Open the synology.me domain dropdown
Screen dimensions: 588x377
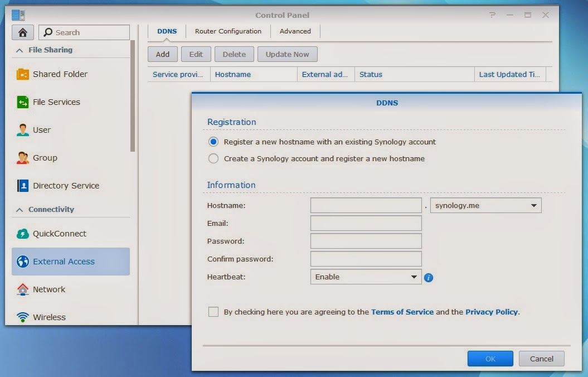point(485,206)
